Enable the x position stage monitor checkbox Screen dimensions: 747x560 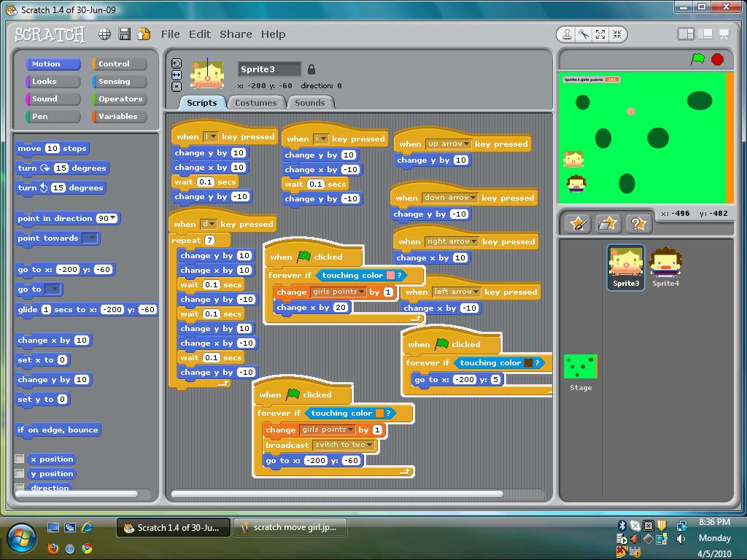20,459
